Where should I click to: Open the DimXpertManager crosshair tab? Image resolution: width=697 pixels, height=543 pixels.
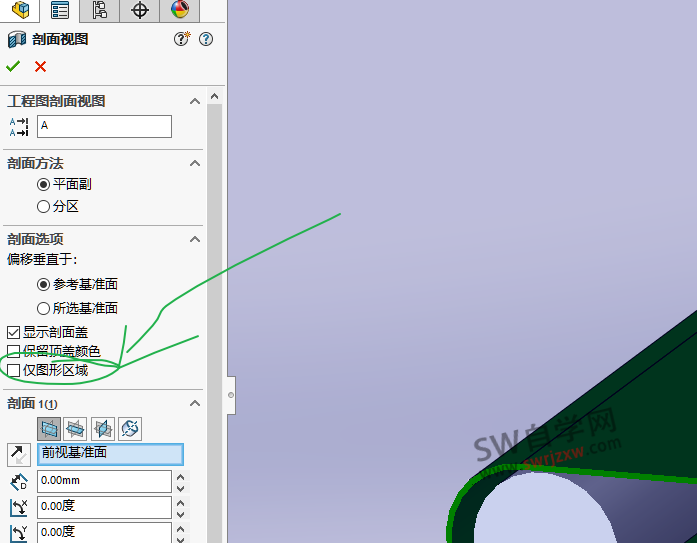coord(140,10)
